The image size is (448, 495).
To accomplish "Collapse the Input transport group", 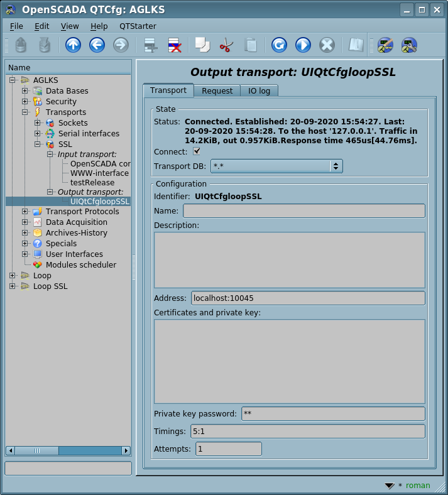I will click(x=50, y=155).
